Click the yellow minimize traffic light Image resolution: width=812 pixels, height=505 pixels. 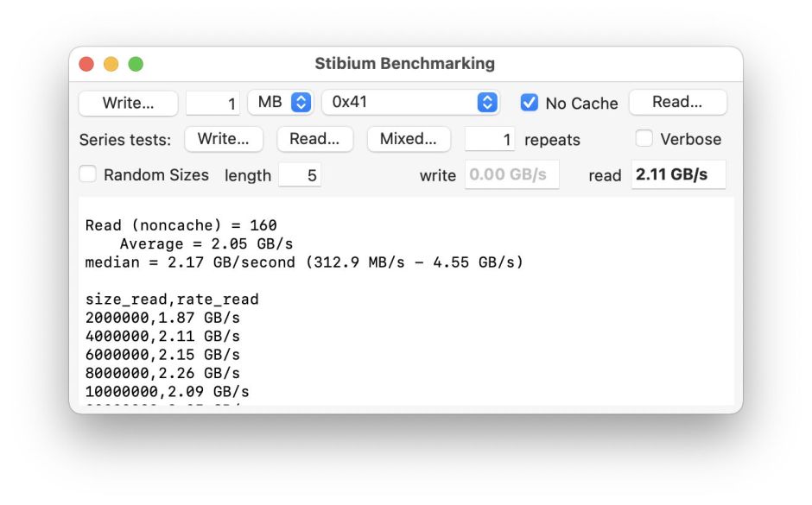click(111, 63)
